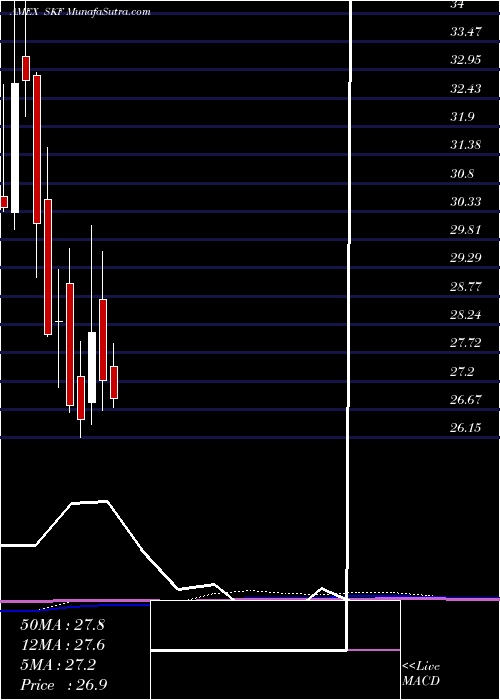Click the 32.43 price axis label
This screenshot has width=500, height=700.
(x=466, y=88)
